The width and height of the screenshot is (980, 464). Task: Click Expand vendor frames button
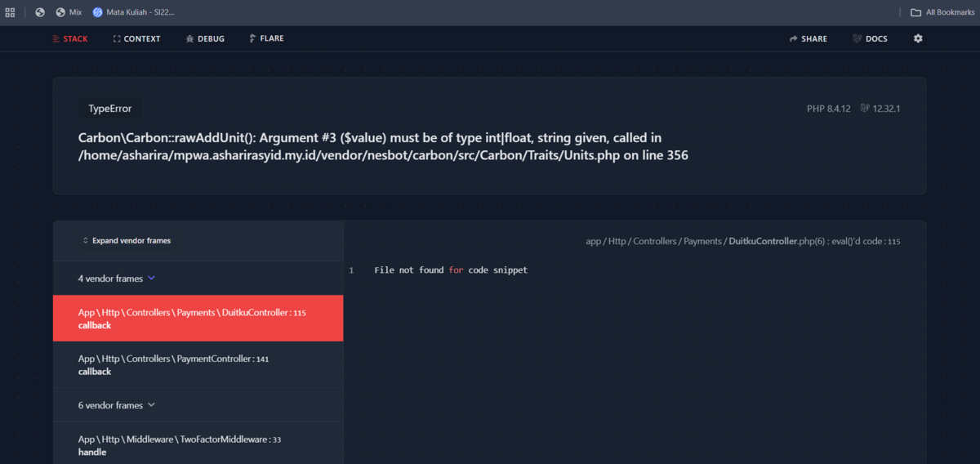(127, 241)
